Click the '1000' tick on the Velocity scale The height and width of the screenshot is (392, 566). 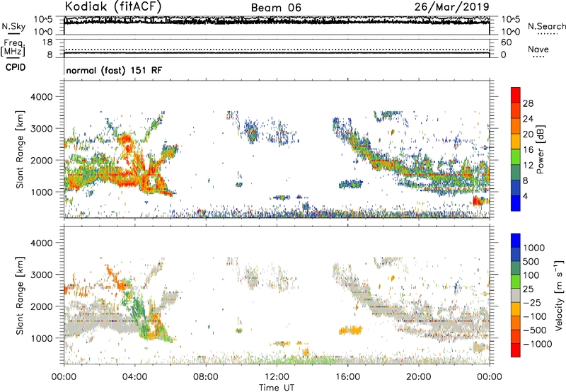pos(534,248)
